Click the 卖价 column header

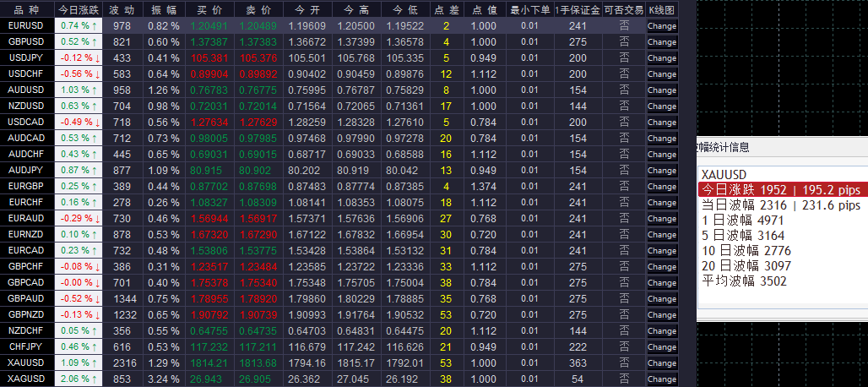[x=258, y=9]
